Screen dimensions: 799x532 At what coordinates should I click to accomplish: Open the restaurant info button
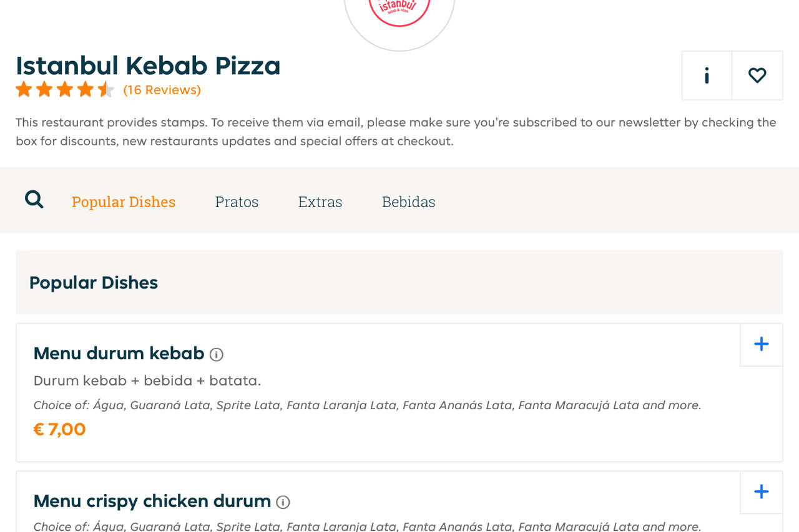point(707,75)
